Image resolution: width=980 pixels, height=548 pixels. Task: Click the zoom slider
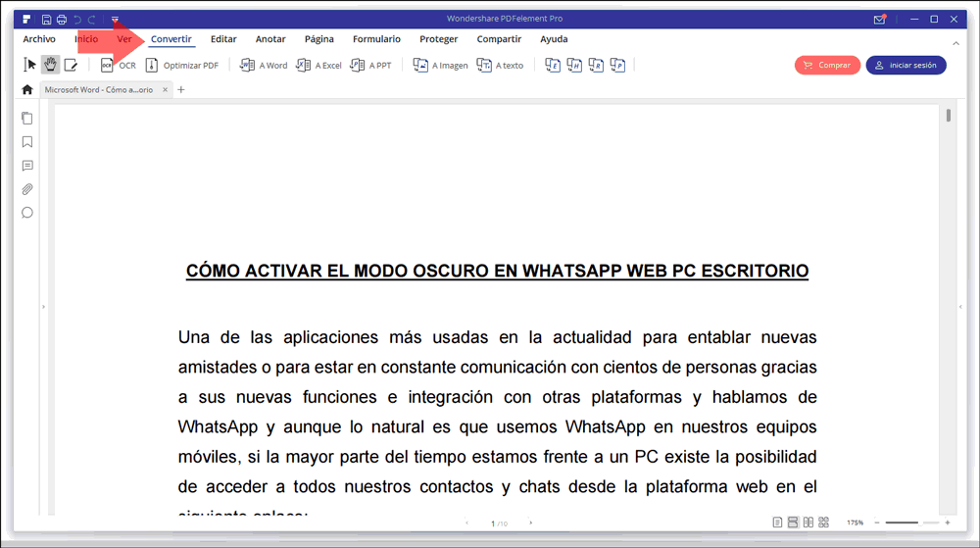tap(911, 523)
